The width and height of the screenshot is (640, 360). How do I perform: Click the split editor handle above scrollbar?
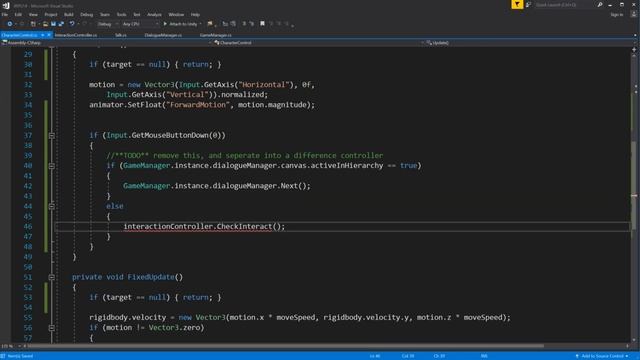(634, 49)
